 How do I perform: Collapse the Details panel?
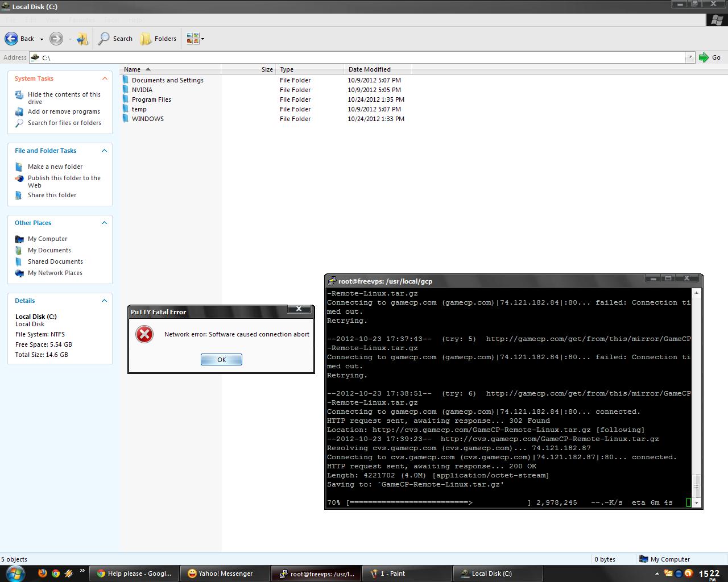pos(104,301)
